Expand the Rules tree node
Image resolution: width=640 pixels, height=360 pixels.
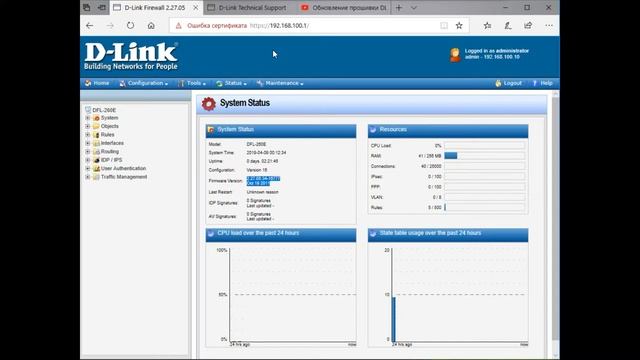87,135
